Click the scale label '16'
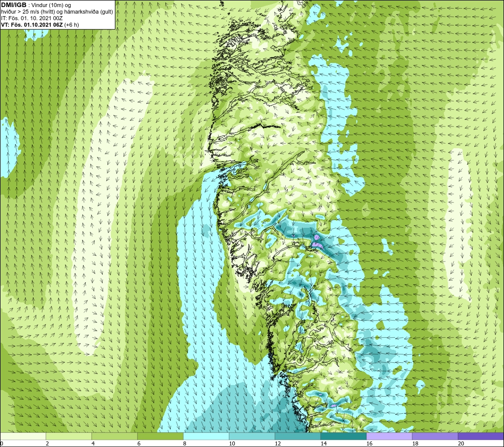This screenshot has width=504, height=447. 369,444
